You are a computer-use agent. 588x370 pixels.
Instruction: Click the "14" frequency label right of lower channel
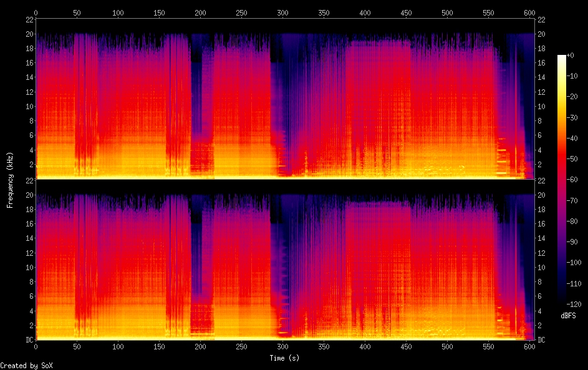541,238
